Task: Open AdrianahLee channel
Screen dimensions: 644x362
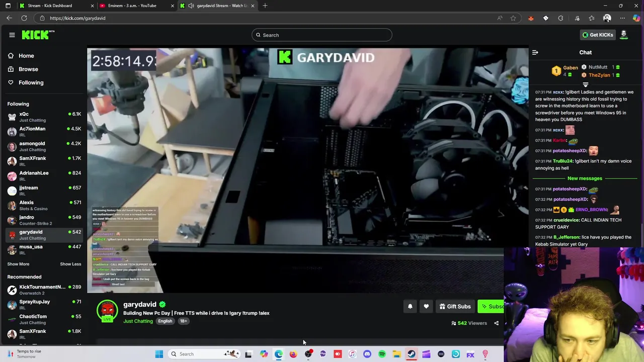Action: [44, 176]
